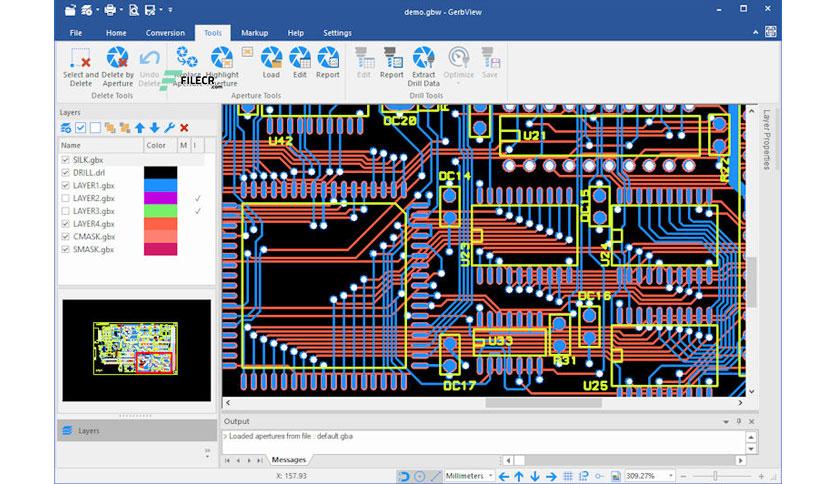The width and height of the screenshot is (836, 484).
Task: Click the undo-style curved arrow in the status bar
Action: tap(404, 476)
